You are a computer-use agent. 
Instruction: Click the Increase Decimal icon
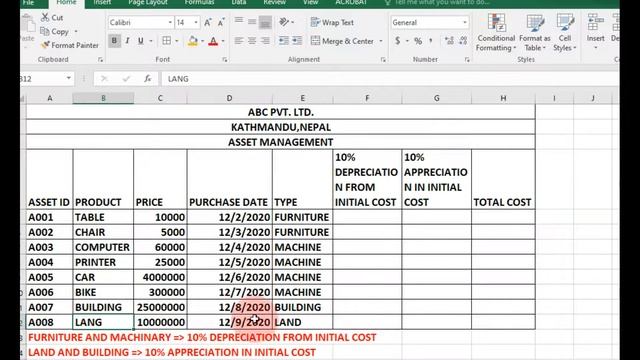point(449,40)
